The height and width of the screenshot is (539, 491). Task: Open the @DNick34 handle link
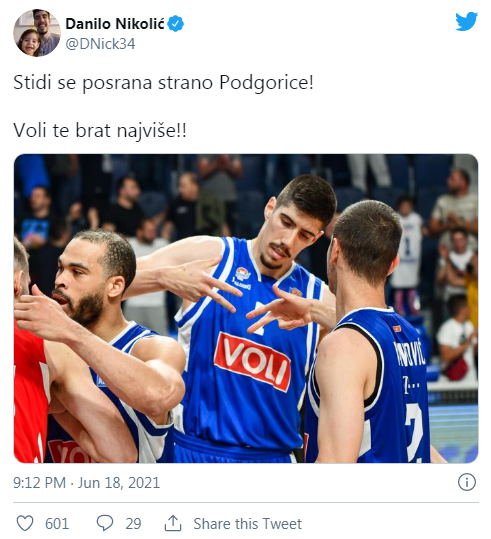point(100,44)
